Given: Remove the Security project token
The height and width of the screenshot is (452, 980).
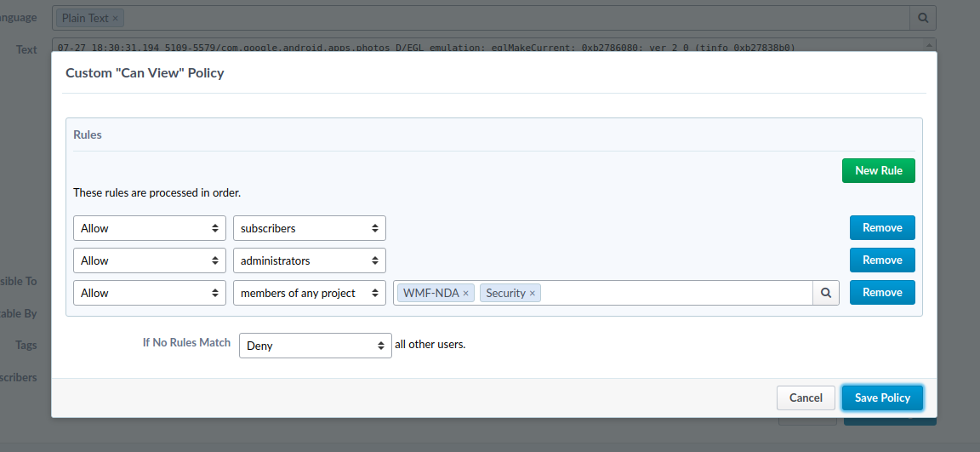Looking at the screenshot, I should coord(533,293).
